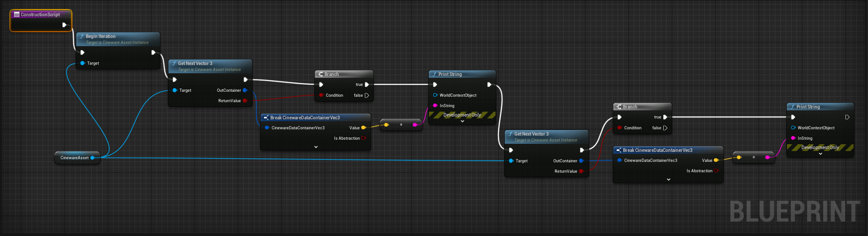
Task: Select the ConstructionScript node title
Action: [40, 14]
